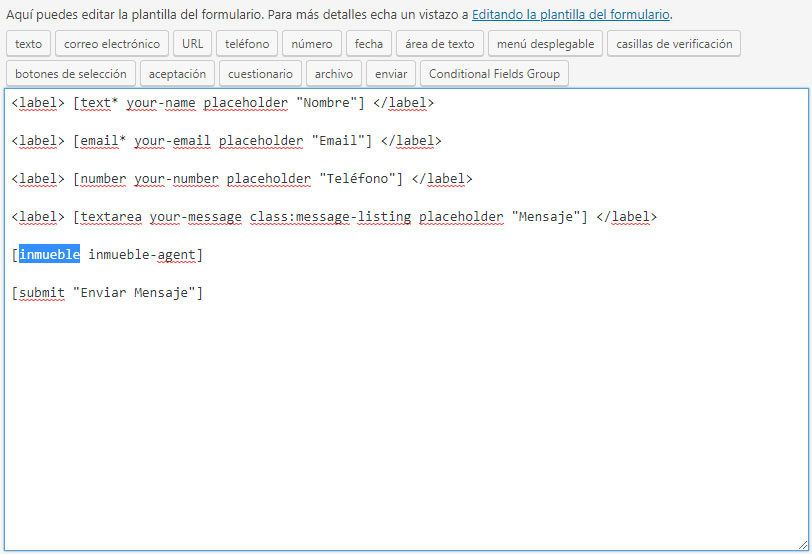This screenshot has height=554, width=812.
Task: Click the URL tag button
Action: point(192,44)
